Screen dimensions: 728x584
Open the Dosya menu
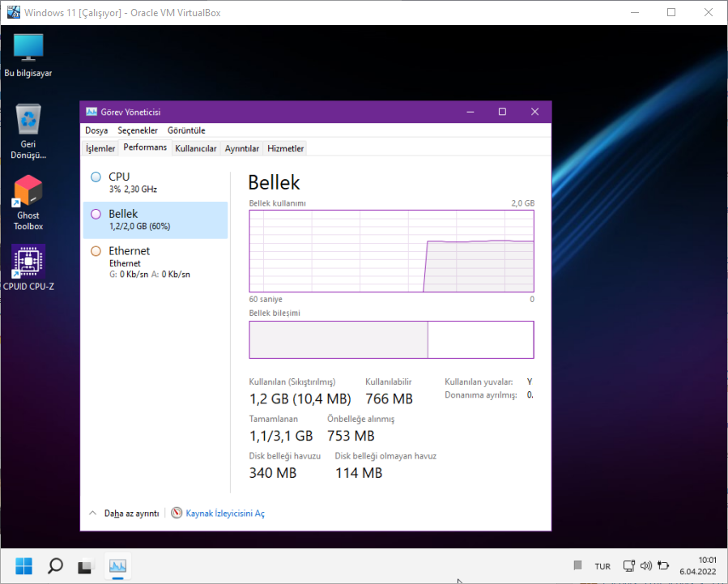coord(96,130)
